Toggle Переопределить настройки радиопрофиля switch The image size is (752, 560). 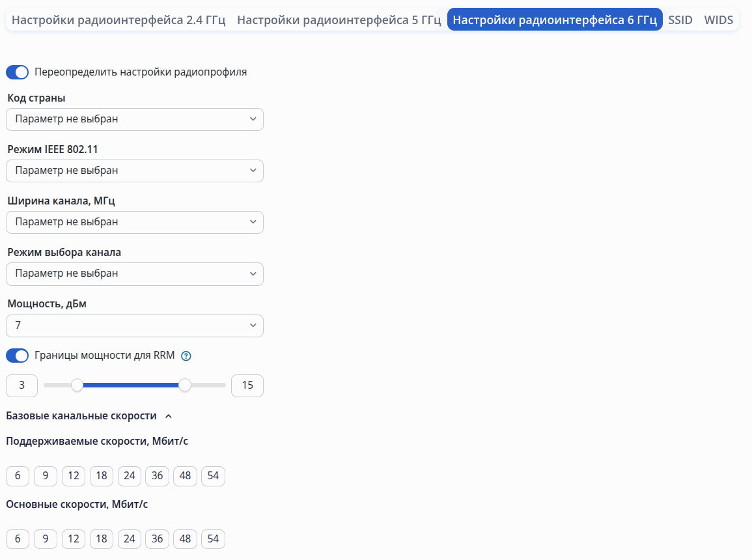coord(18,72)
